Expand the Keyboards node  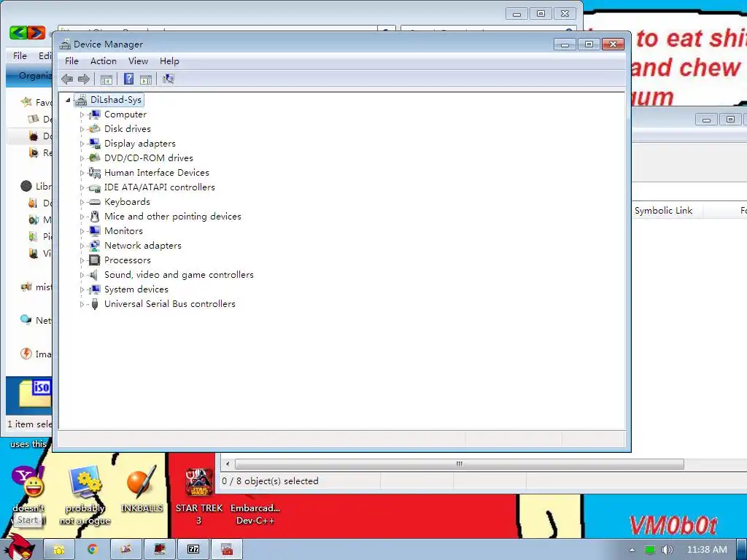point(82,203)
